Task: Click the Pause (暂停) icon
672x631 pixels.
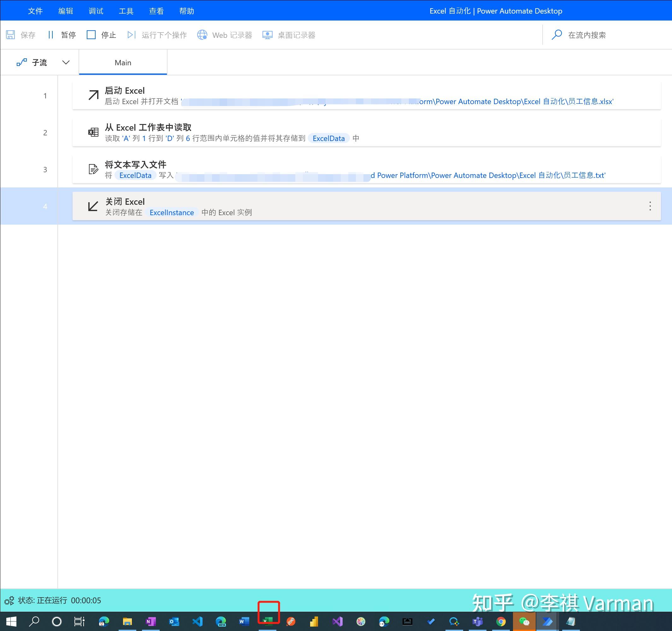Action: tap(51, 34)
